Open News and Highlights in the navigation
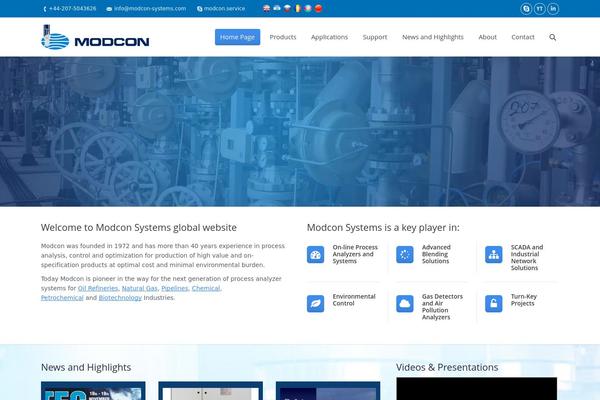This screenshot has width=600, height=400. coord(433,37)
